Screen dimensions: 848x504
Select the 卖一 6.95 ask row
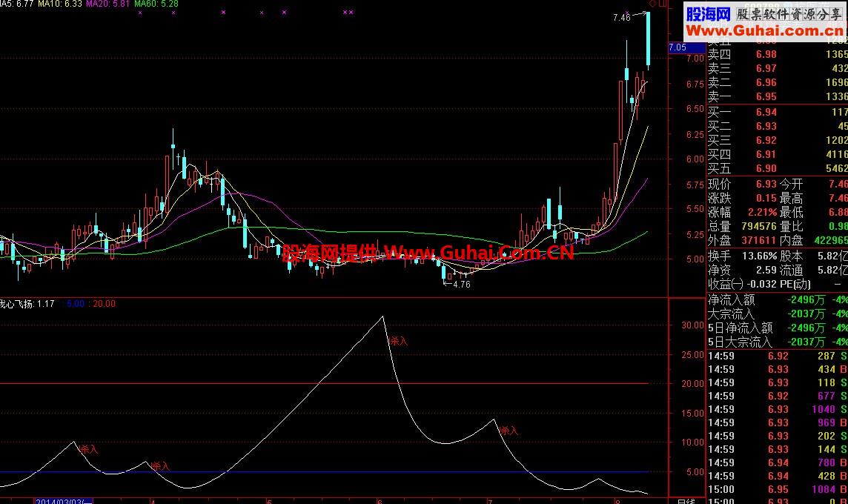coord(778,97)
